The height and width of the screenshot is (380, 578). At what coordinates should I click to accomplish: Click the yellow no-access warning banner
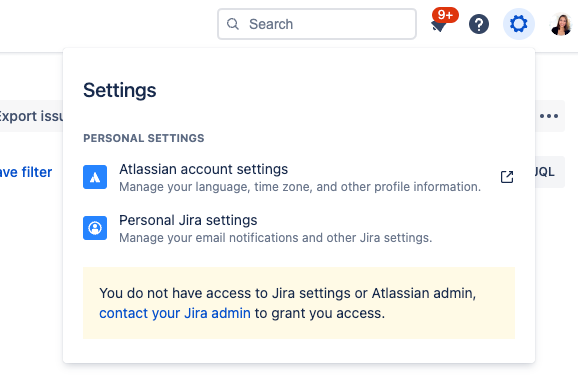point(299,303)
